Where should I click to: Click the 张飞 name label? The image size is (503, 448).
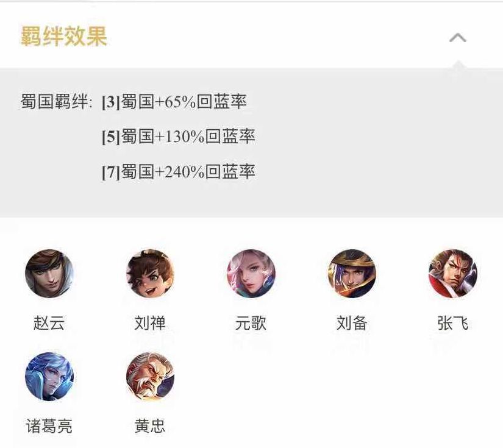(x=452, y=323)
